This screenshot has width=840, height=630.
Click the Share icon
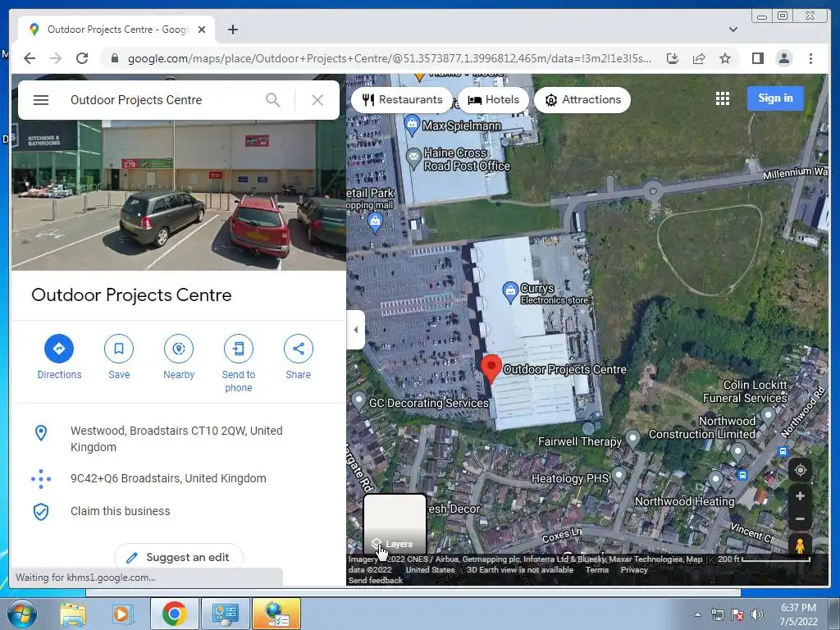299,349
